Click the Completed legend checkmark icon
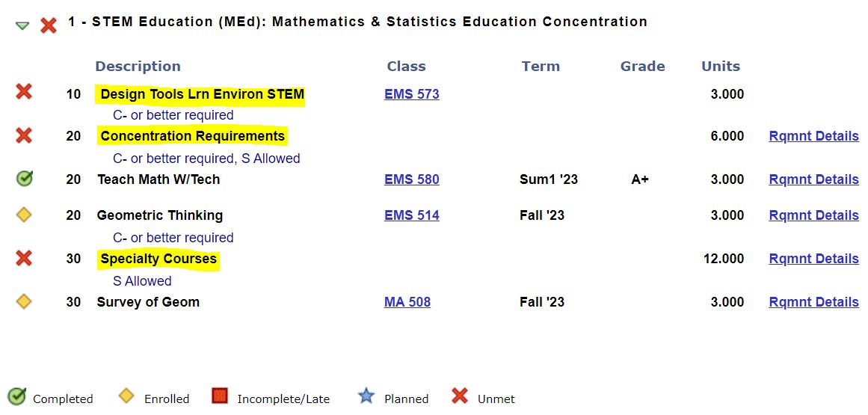Viewport: 868px width, 415px height. coord(16,396)
